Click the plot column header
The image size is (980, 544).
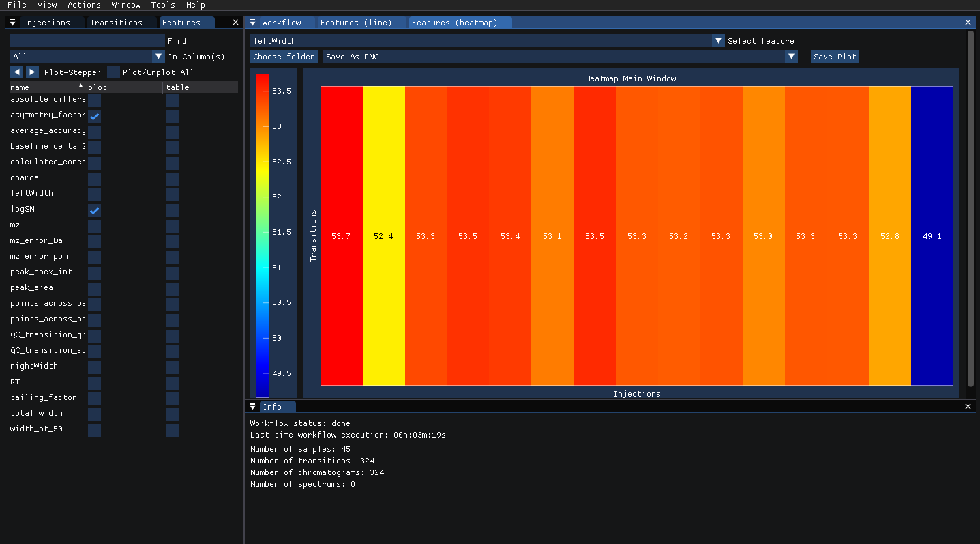click(x=124, y=87)
